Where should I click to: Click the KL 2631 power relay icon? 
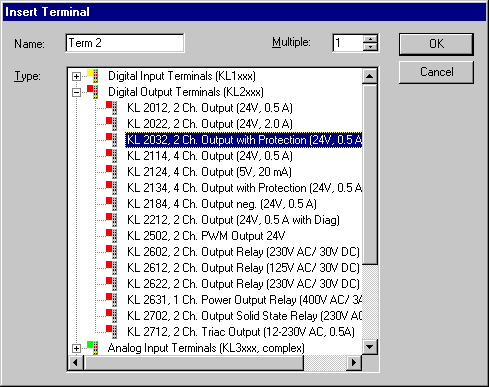112,300
